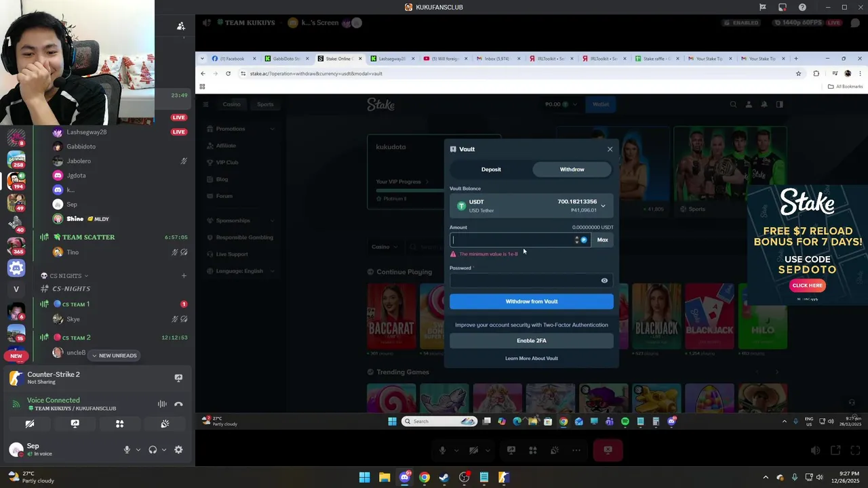The height and width of the screenshot is (488, 868).
Task: Open new browser tab plus button
Action: [x=795, y=59]
